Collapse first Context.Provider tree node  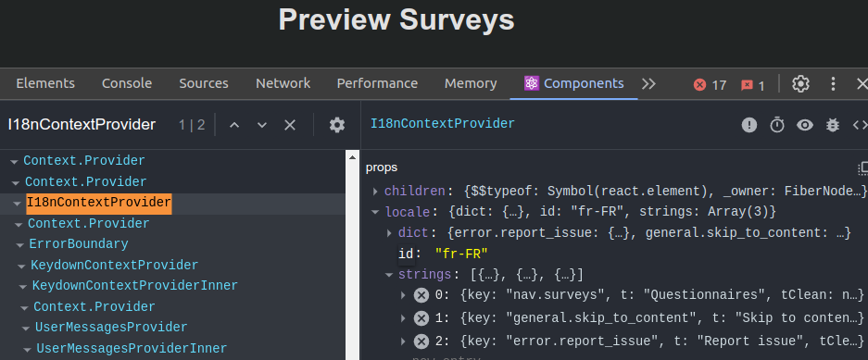pos(15,162)
